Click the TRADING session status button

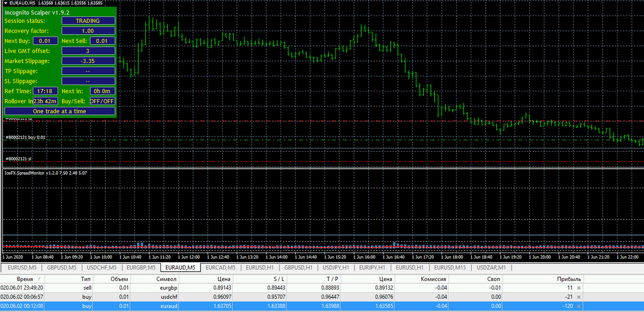88,21
